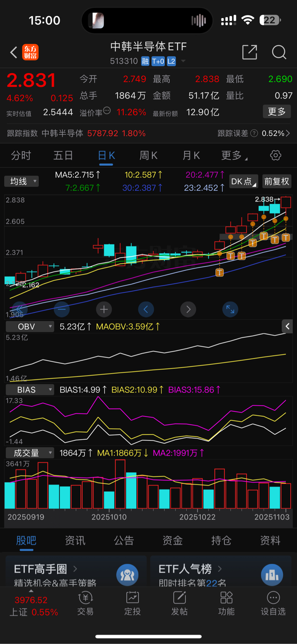The height and width of the screenshot is (644, 297).
Task: Open the 公告 tab
Action: [x=124, y=541]
